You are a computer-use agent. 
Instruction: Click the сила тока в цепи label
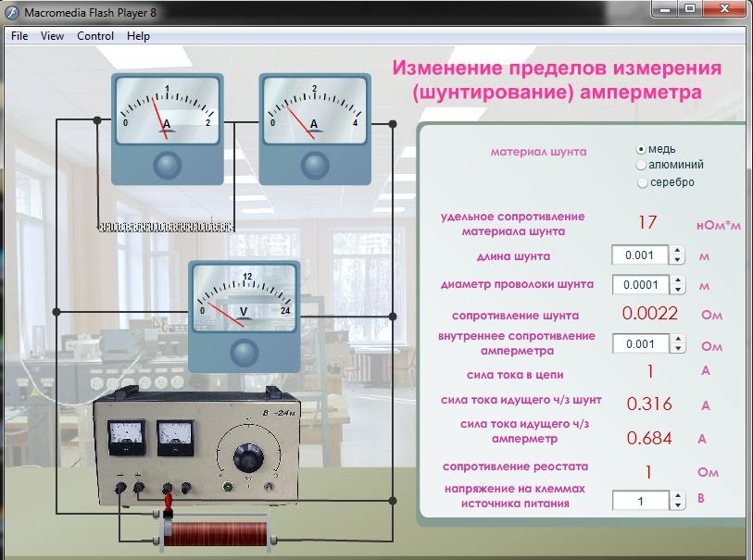coord(515,375)
